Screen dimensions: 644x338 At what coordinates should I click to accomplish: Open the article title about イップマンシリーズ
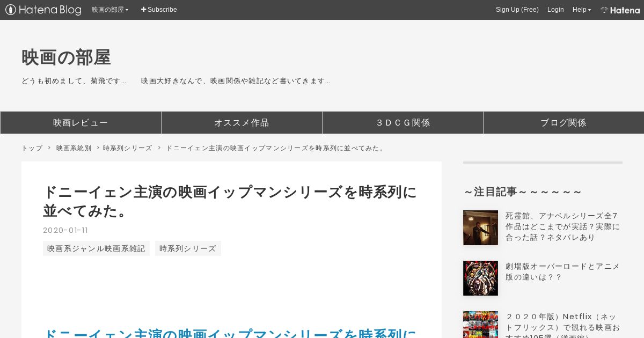point(230,201)
